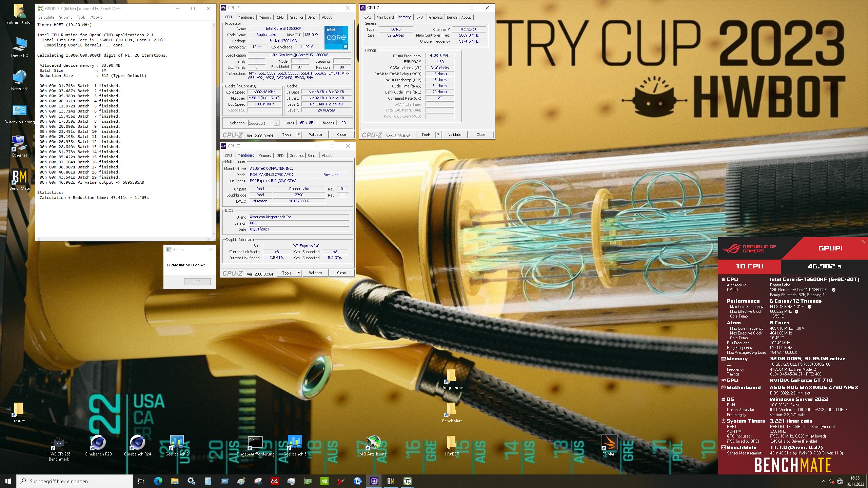Launch the BenchMate desktop shortcut under Ethernet

(19, 180)
